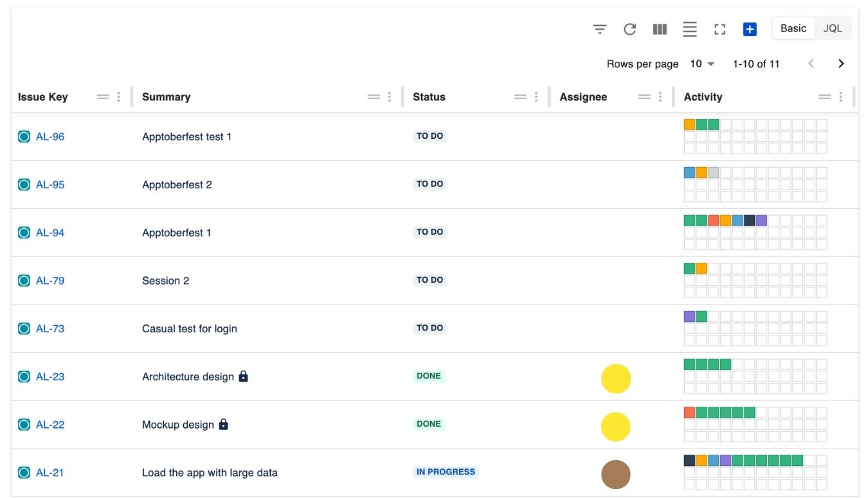The height and width of the screenshot is (498, 868).
Task: Enter fullscreen mode with expand icon
Action: (x=719, y=29)
